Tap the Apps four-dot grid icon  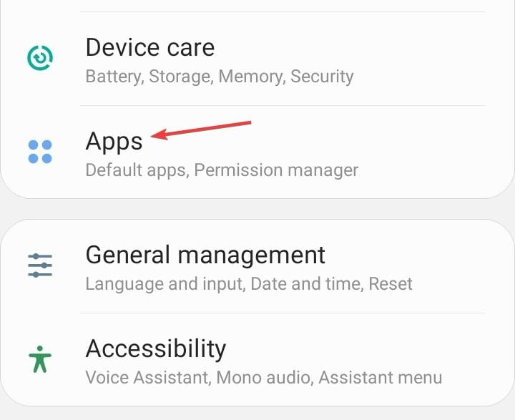[x=40, y=152]
